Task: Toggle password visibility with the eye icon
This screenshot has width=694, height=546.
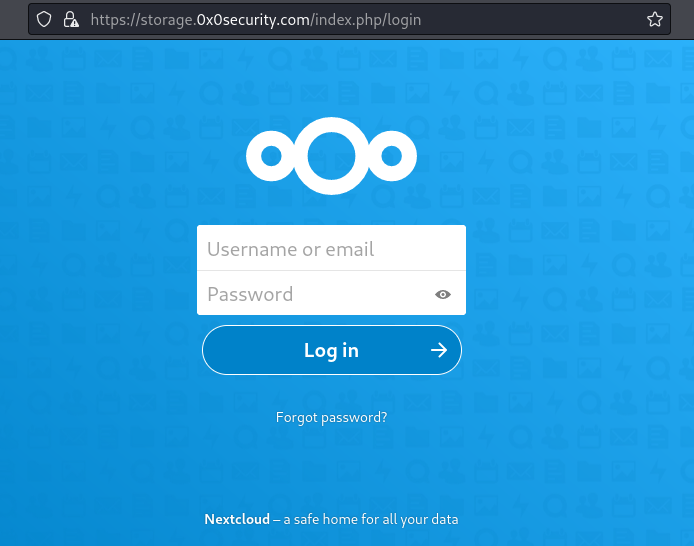Action: click(443, 294)
